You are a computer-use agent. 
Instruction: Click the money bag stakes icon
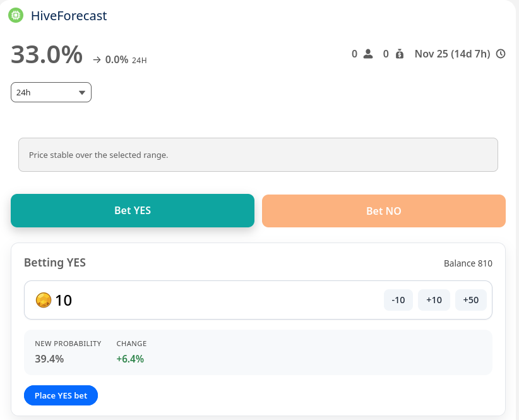(x=399, y=54)
